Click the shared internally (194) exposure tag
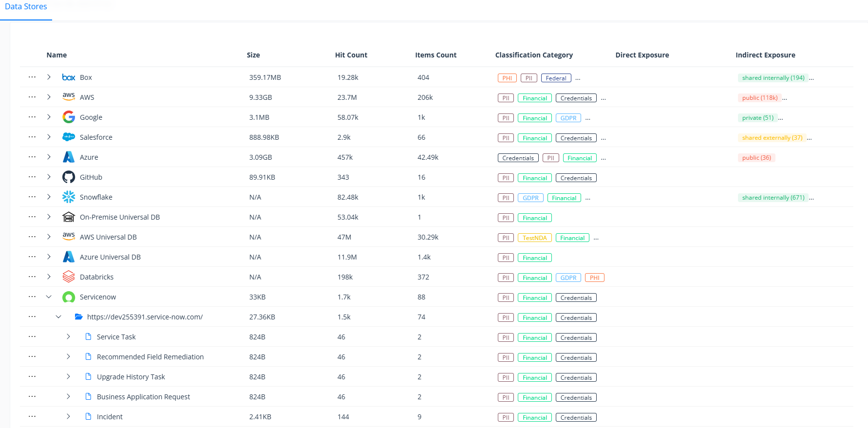The width and height of the screenshot is (868, 428). pyautogui.click(x=773, y=78)
